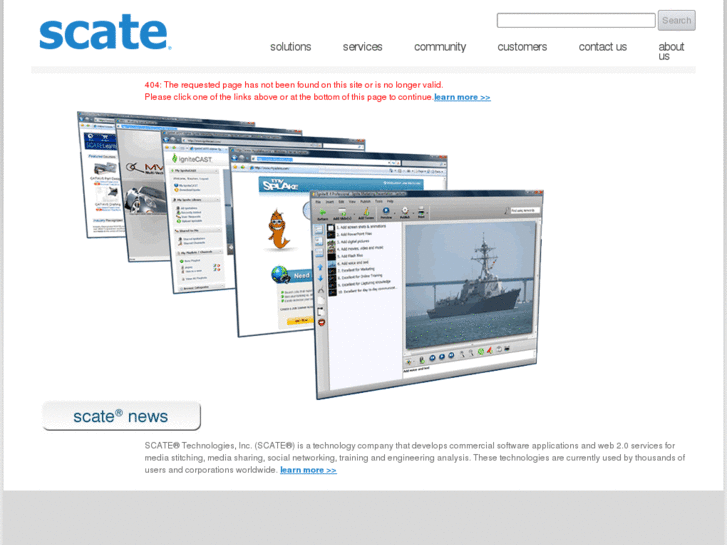Click the scate logo

click(x=105, y=32)
